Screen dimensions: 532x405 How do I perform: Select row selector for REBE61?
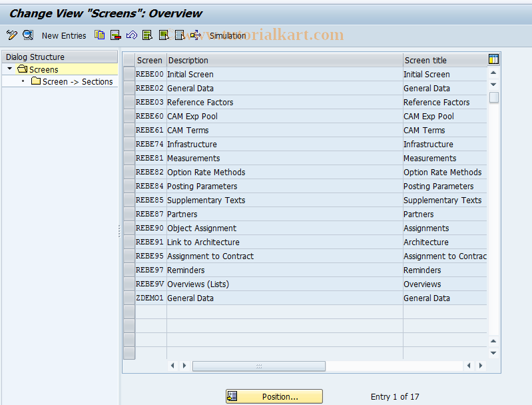[129, 130]
